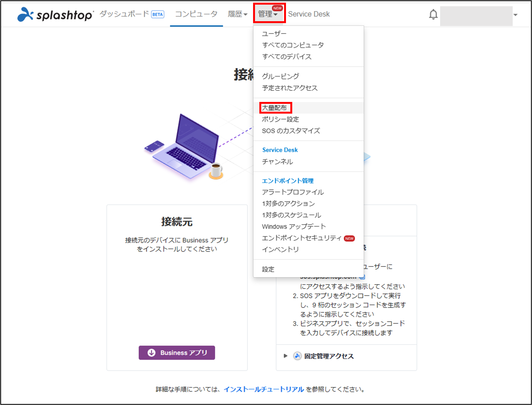Click the 固定管理アクセス Splashtop icon
The image size is (532, 405).
pos(297,356)
